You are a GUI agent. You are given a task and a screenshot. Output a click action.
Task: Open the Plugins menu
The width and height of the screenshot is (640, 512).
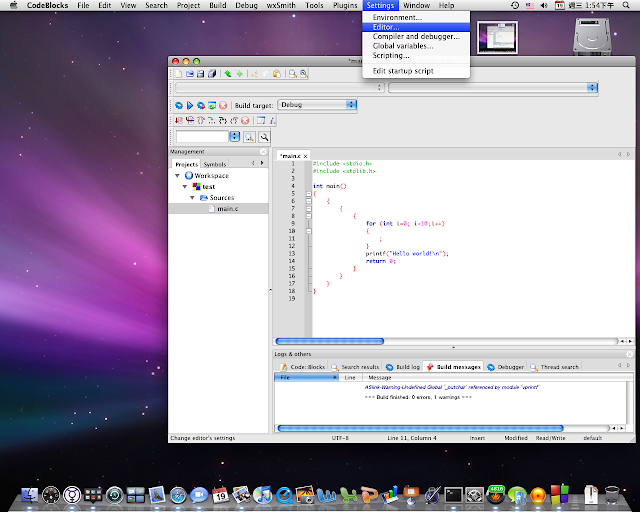click(345, 5)
